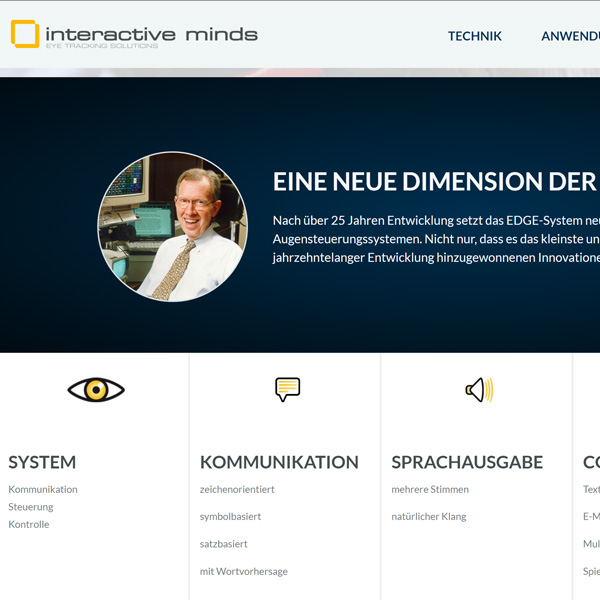Click the speaker Sprachausgabe icon

tap(479, 389)
